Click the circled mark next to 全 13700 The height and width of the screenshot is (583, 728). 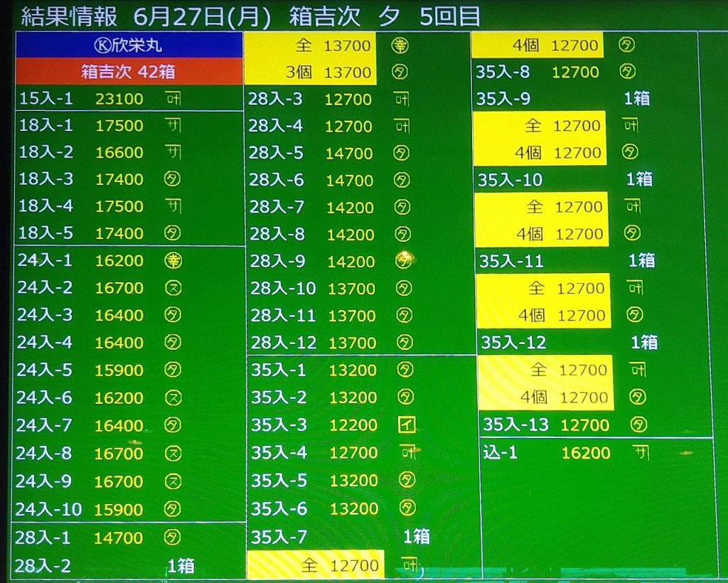pyautogui.click(x=400, y=46)
